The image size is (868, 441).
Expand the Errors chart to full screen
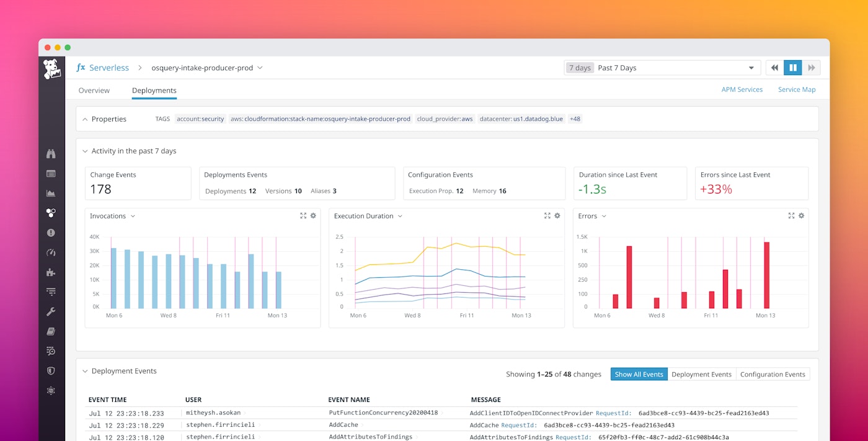click(791, 215)
